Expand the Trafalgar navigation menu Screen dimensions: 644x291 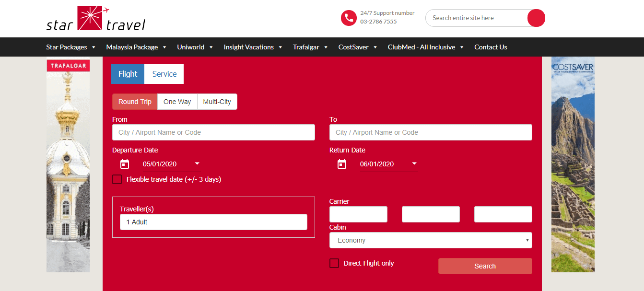coord(310,47)
